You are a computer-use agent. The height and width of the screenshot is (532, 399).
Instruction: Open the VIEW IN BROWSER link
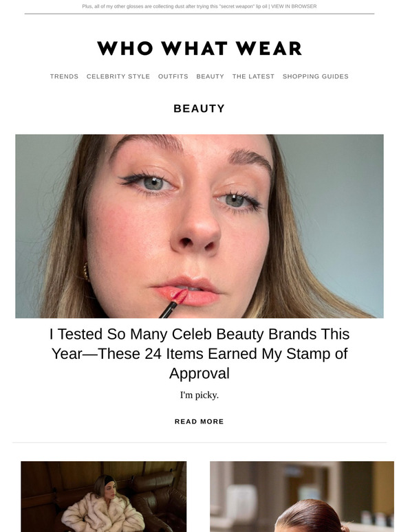tap(294, 6)
